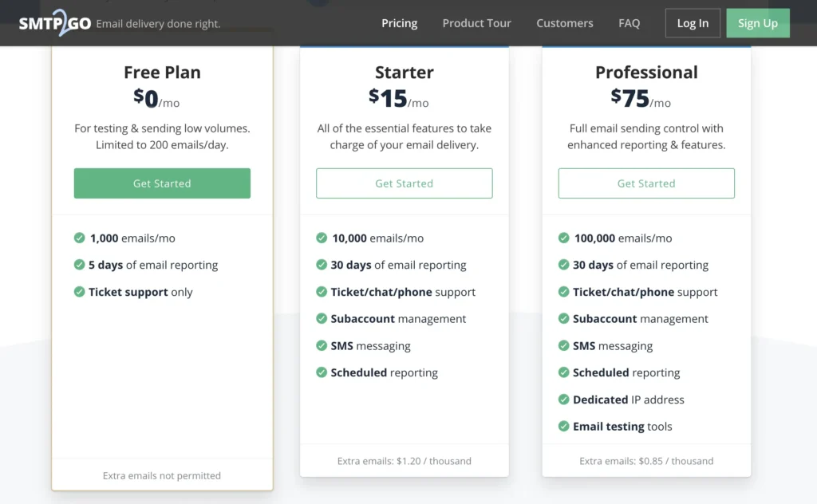The width and height of the screenshot is (817, 504).
Task: Open the Customers navigation link
Action: [565, 23]
